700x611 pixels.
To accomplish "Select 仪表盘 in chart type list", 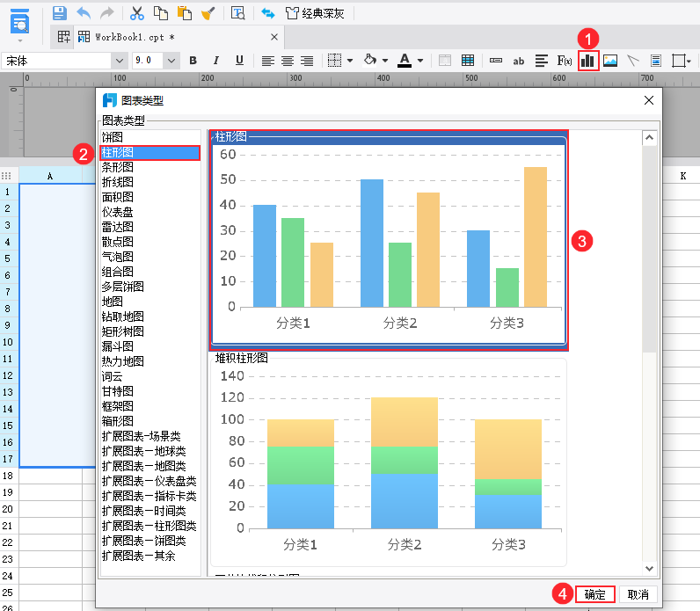I will coord(150,212).
